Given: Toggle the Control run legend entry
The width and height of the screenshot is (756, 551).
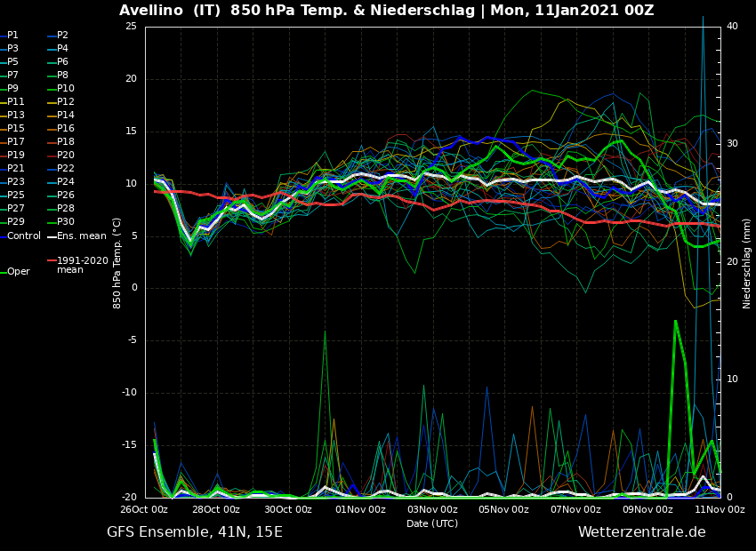Looking at the screenshot, I should (x=23, y=236).
